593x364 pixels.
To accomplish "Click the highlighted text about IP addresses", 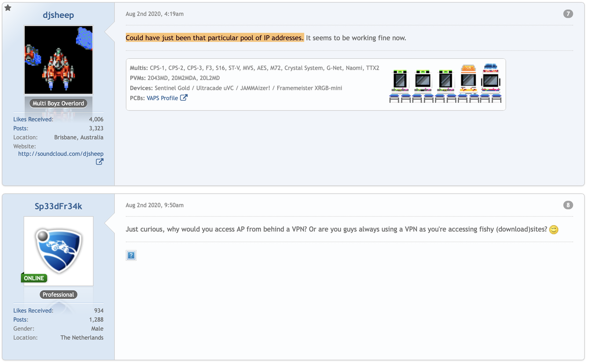I will 215,38.
